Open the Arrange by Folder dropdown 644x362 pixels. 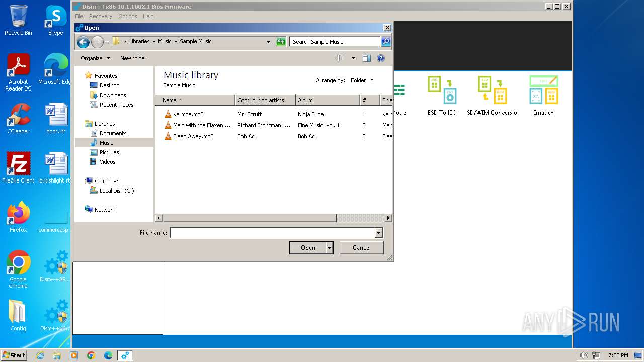(362, 80)
